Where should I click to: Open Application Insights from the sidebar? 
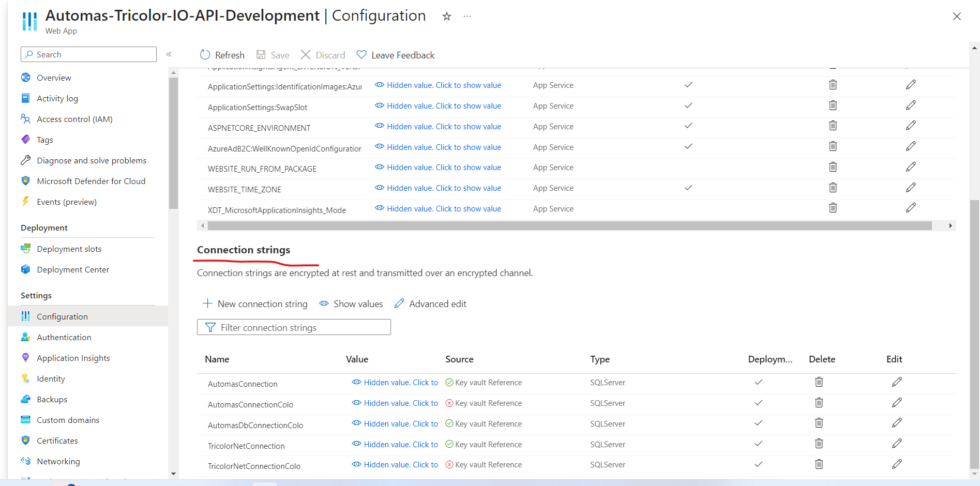tap(73, 357)
